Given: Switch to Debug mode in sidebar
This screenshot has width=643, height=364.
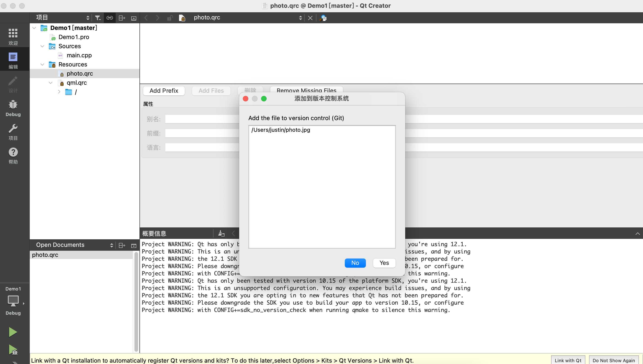Looking at the screenshot, I should 13,108.
